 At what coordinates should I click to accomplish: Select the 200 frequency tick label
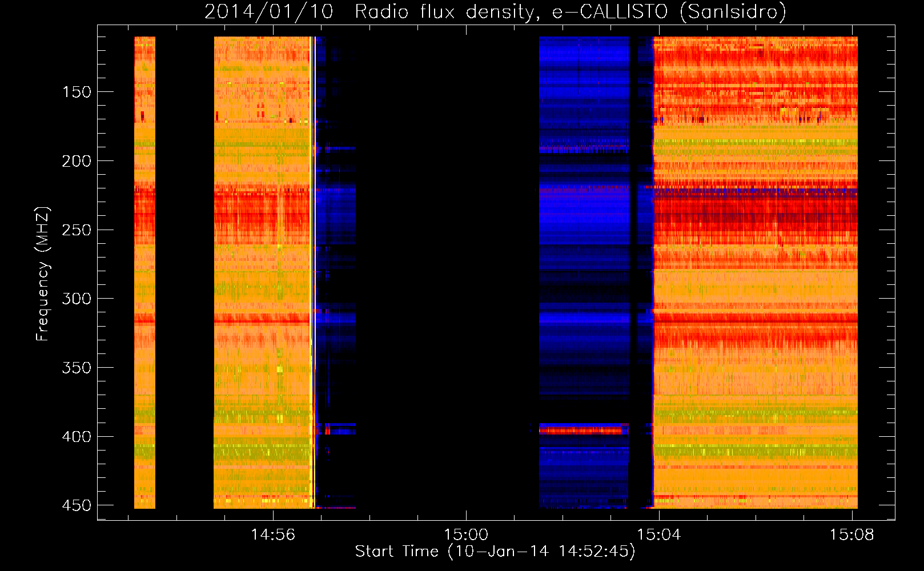[77, 161]
